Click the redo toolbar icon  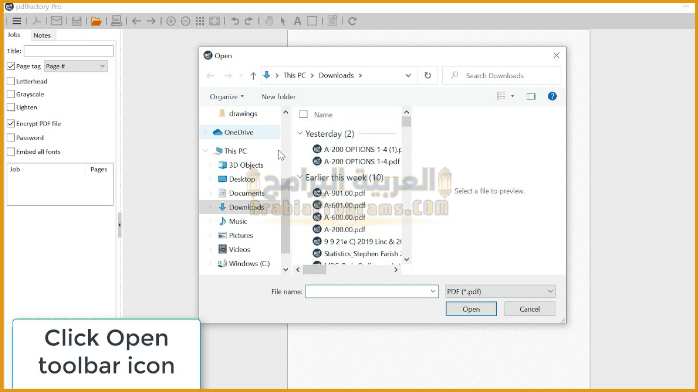click(249, 21)
